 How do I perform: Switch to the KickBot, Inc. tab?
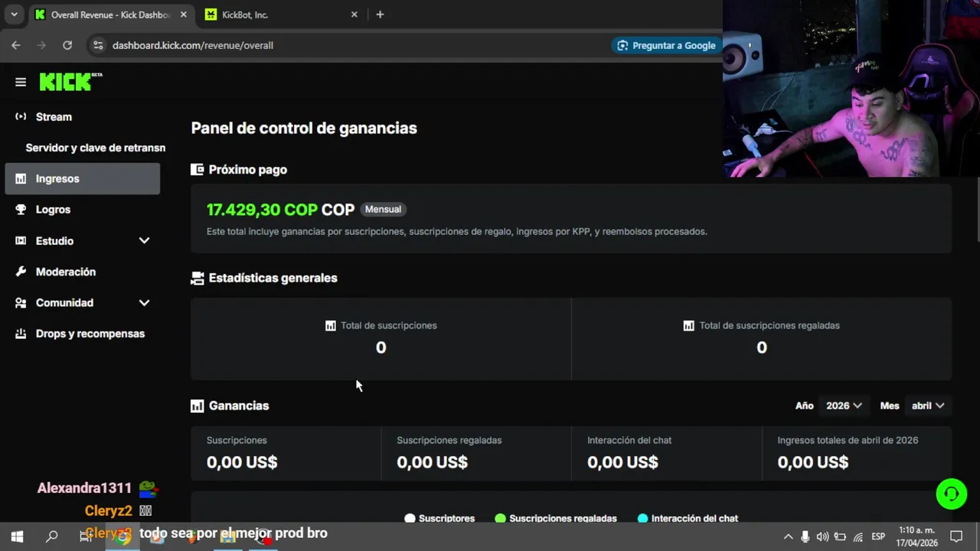(x=276, y=15)
